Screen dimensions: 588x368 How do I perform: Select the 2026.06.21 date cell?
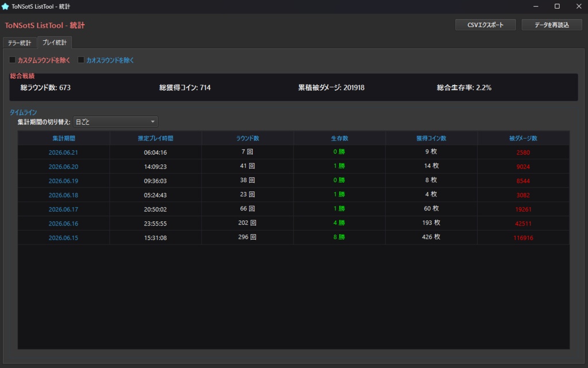63,152
